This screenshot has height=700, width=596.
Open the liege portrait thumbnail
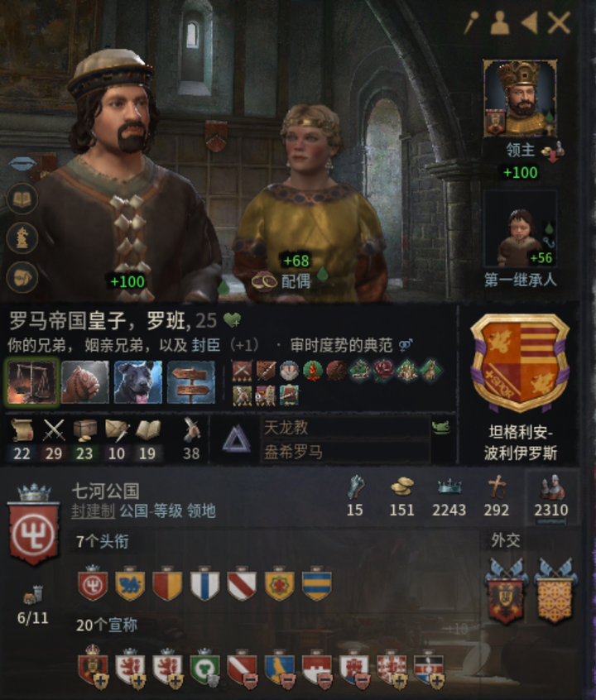click(520, 98)
